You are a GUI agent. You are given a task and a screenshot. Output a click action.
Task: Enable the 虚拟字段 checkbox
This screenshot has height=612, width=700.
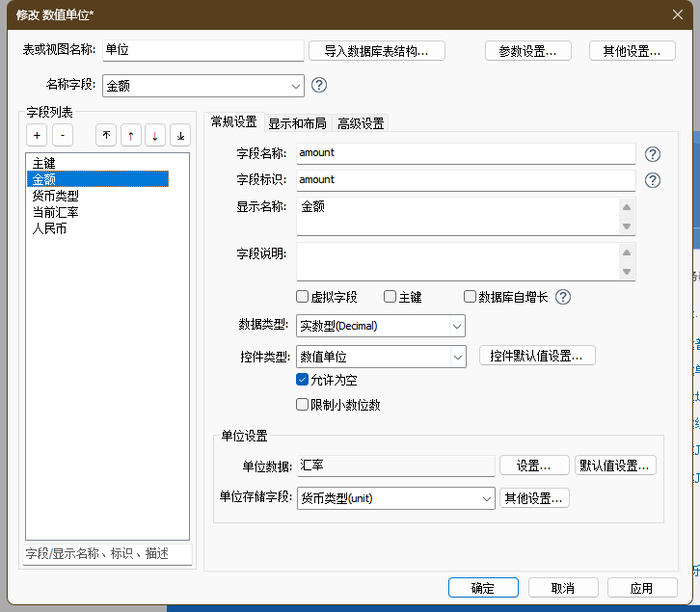pos(303,297)
